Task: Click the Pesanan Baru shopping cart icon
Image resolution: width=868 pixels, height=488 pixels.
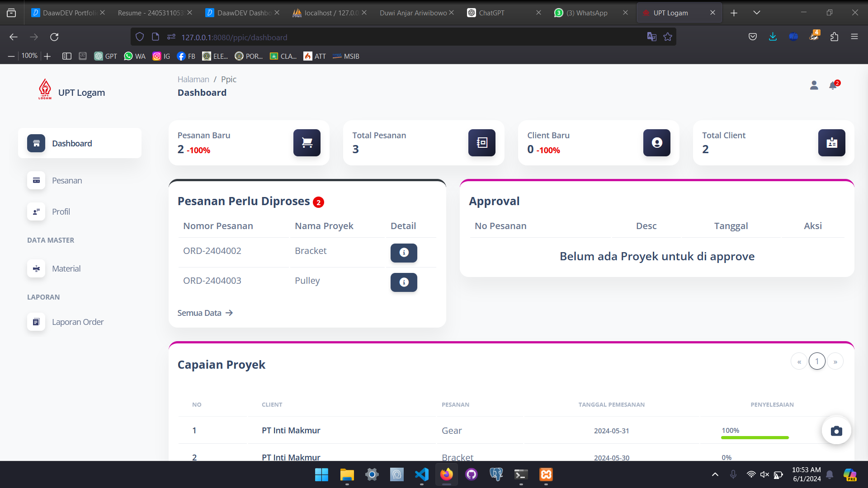Action: pyautogui.click(x=307, y=143)
